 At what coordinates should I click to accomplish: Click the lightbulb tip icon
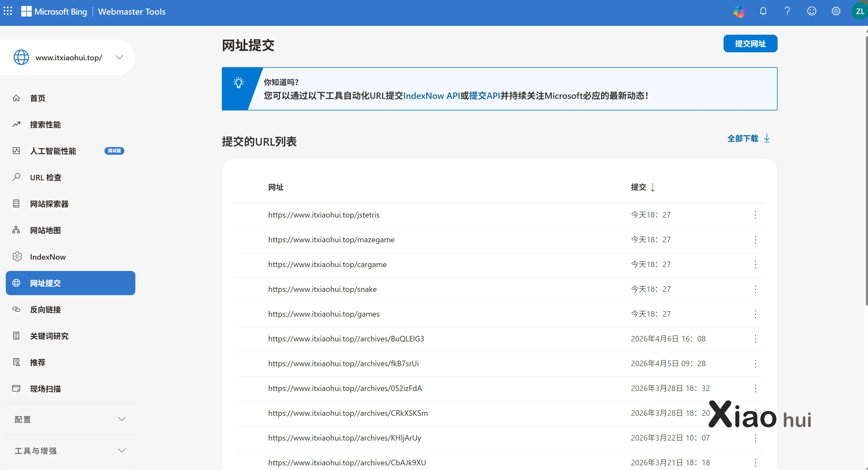[x=238, y=83]
